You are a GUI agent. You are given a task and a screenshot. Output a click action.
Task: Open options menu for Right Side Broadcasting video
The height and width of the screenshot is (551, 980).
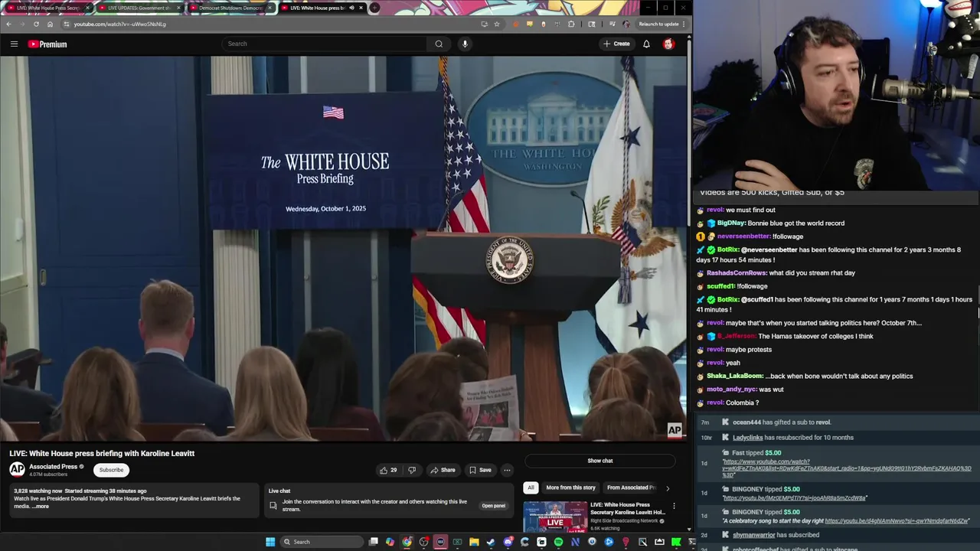tap(674, 506)
